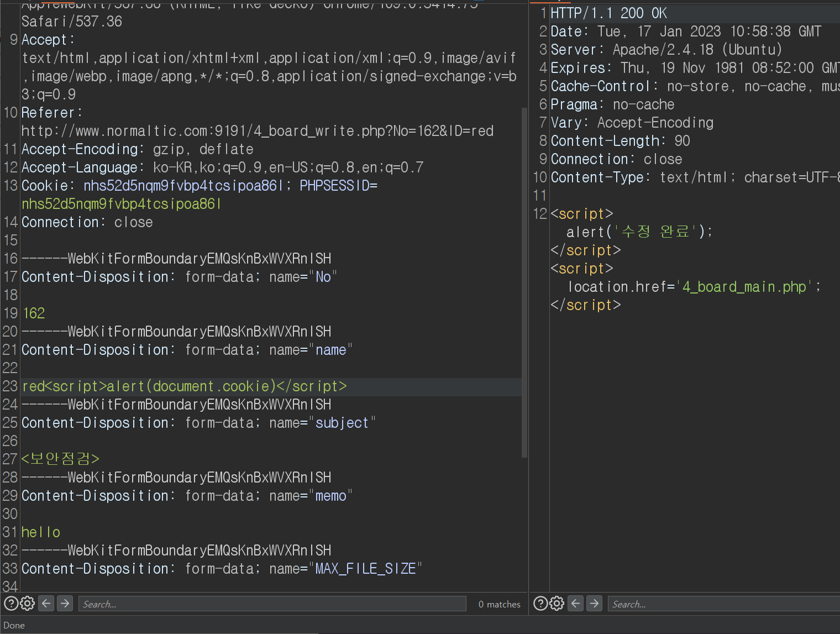Click the request Connection: close header
This screenshot has height=634, width=840.
tap(87, 222)
